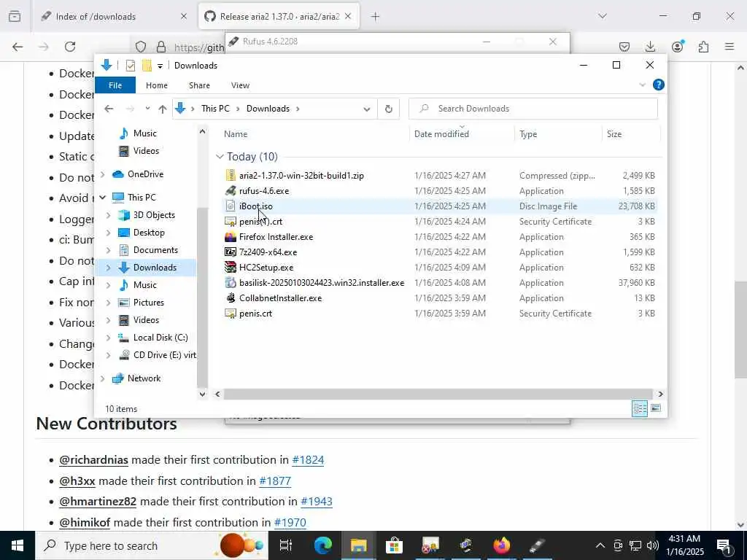Image resolution: width=747 pixels, height=560 pixels.
Task: Open the View ribbon tab
Action: [240, 85]
